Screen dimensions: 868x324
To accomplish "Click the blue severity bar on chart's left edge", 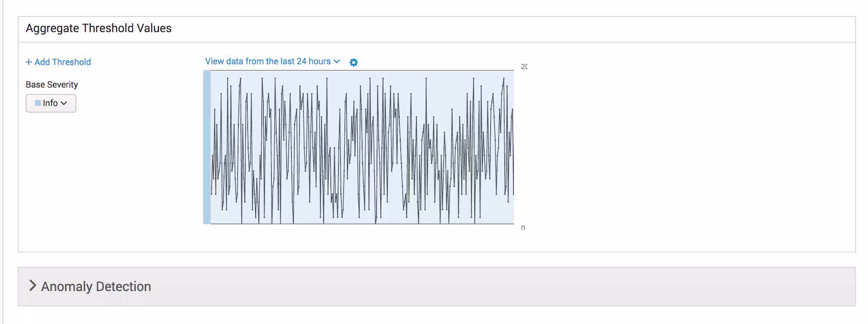I will (207, 147).
